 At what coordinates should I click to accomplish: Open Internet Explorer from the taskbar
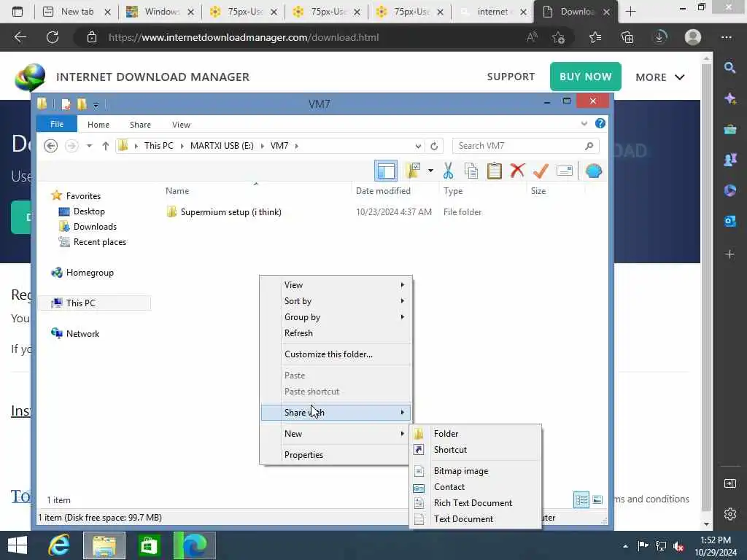coord(58,545)
